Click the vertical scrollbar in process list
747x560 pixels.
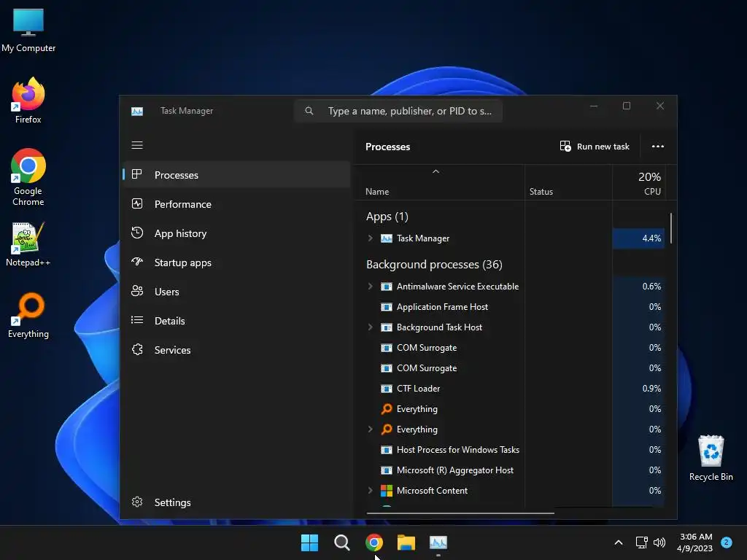coord(671,228)
